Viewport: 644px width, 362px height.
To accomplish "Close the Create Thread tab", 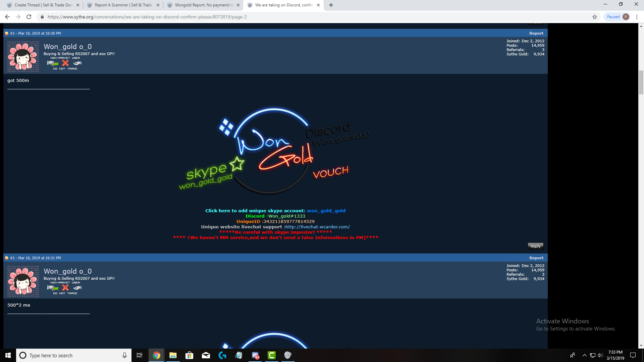I will click(x=78, y=5).
